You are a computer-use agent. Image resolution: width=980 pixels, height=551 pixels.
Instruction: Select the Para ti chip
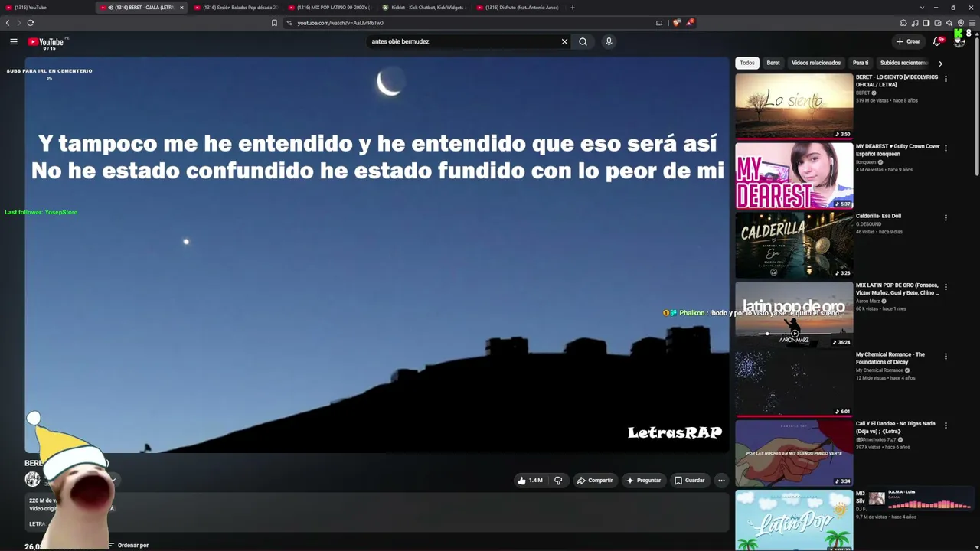[x=861, y=63]
